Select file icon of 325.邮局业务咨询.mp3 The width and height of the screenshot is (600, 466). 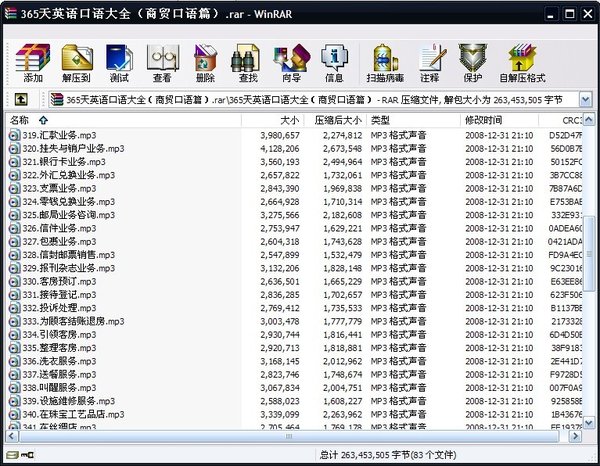click(14, 215)
